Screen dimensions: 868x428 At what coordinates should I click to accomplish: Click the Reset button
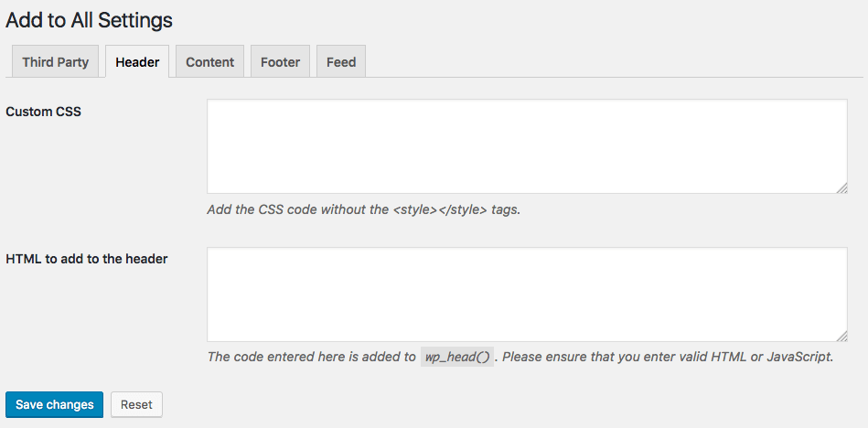(x=136, y=405)
